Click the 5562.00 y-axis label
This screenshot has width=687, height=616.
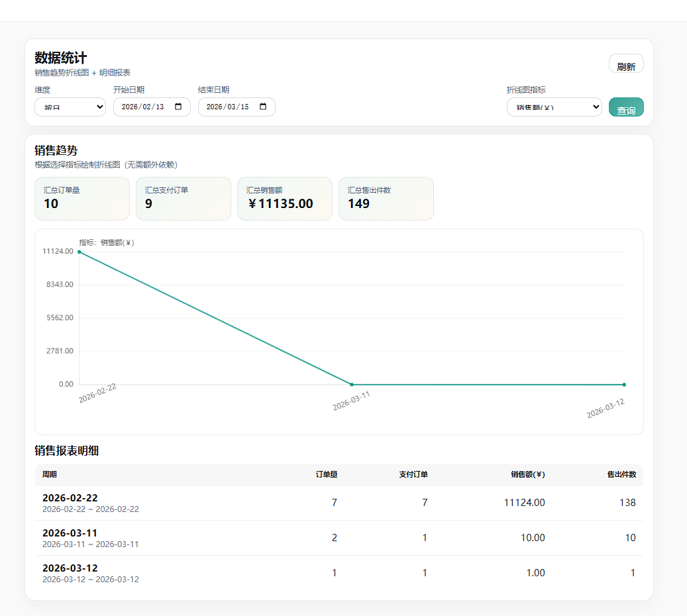coord(60,318)
